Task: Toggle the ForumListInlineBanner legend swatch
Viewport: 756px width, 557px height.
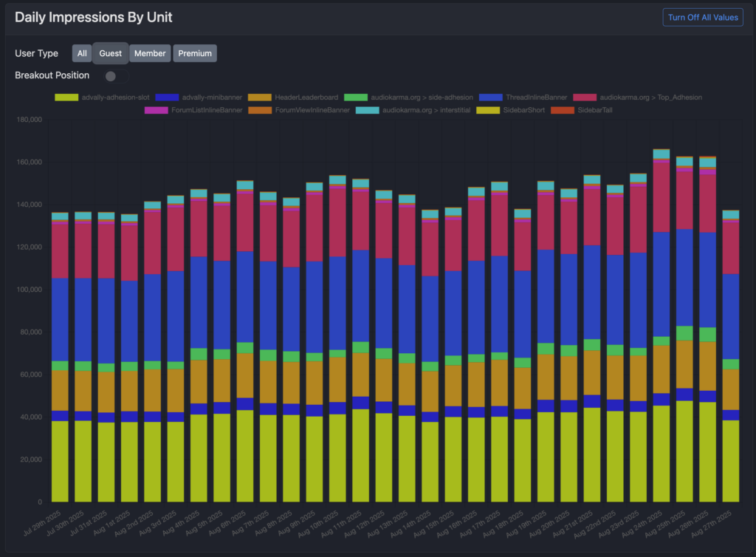Action: 157,110
